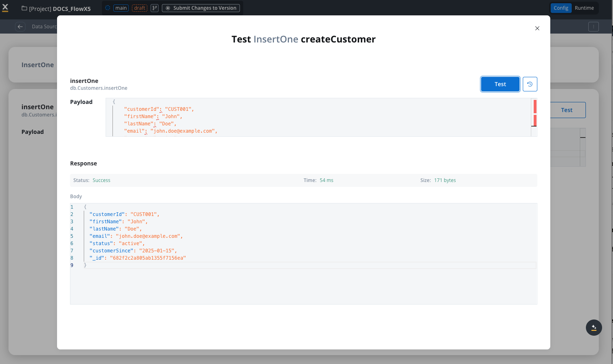Switch to the Config tab

coord(561,8)
